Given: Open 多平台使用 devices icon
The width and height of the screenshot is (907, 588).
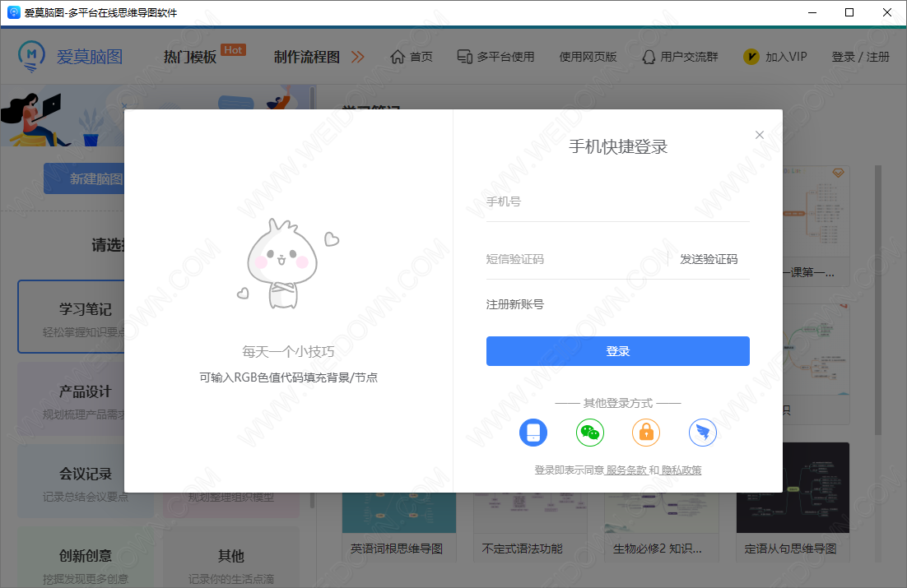Looking at the screenshot, I should click(x=464, y=57).
